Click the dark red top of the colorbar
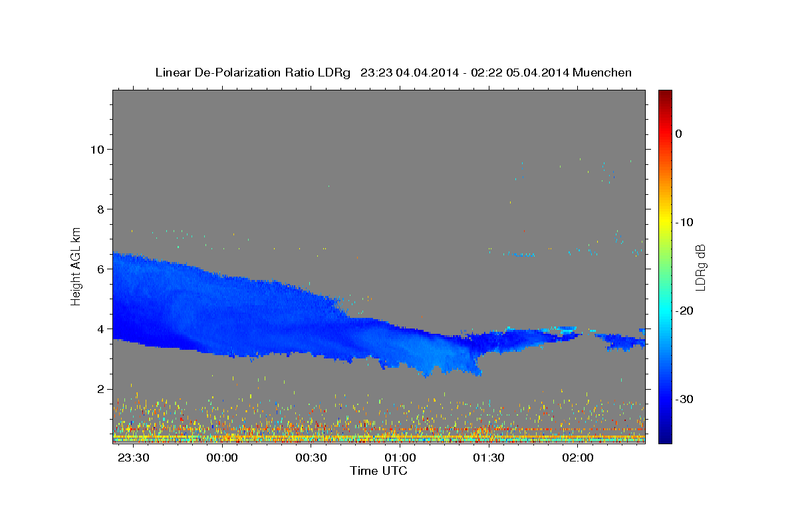Viewport: 798px width, 532px height. click(665, 95)
